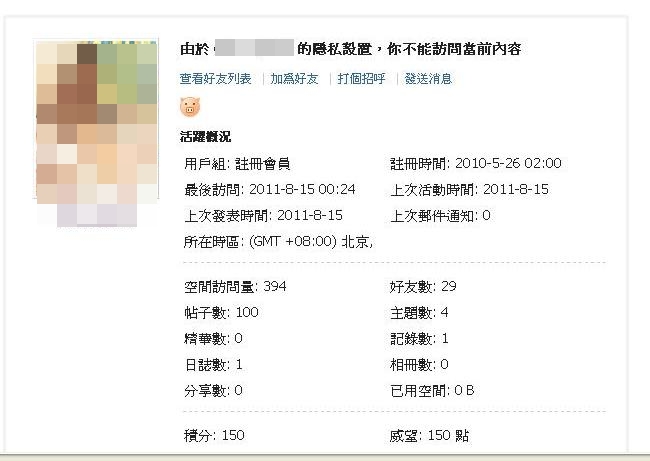Click 打個招呼 greeting link
The width and height of the screenshot is (650, 461).
coord(361,78)
